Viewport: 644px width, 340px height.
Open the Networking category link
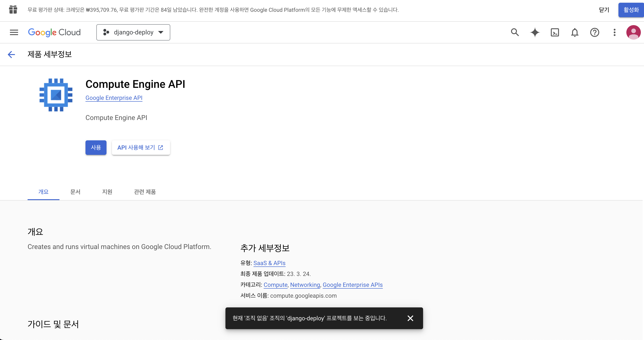pos(305,285)
